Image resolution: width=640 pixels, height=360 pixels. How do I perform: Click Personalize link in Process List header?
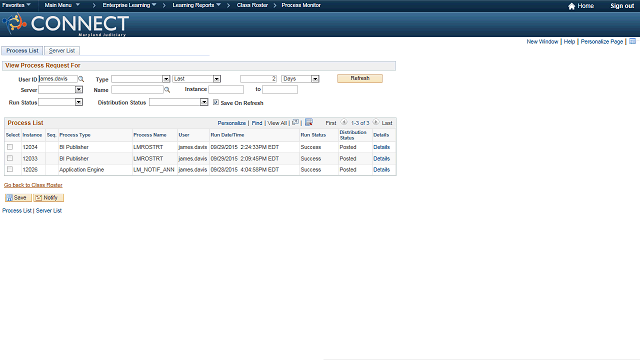click(x=231, y=123)
